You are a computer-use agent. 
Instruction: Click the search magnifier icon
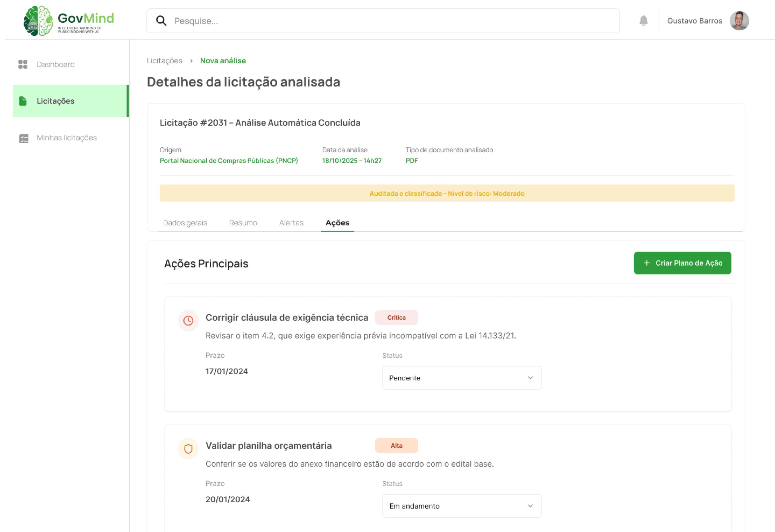[x=161, y=21]
